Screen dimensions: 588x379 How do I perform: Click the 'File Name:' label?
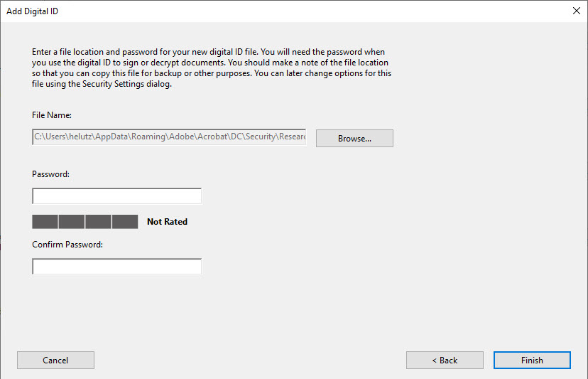click(52, 114)
